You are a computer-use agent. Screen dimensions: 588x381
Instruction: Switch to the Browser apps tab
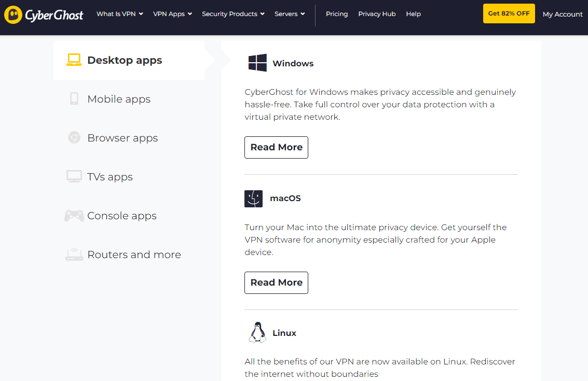(x=129, y=138)
